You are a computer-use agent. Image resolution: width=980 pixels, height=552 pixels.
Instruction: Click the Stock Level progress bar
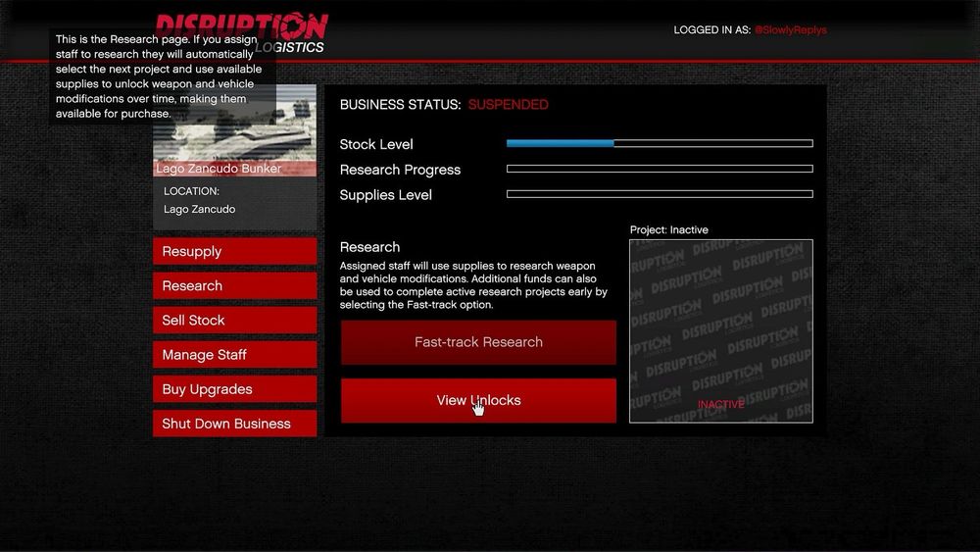tap(660, 144)
